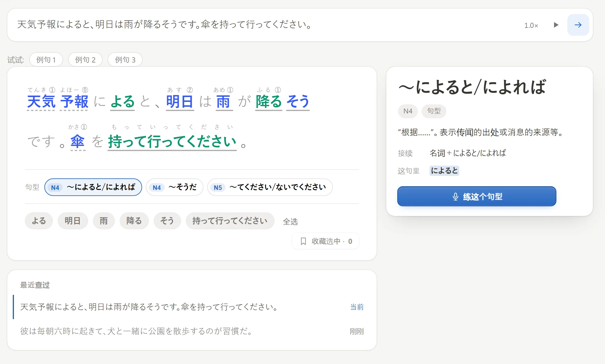Select the ～てください/ないでください pattern tab

(x=270, y=187)
